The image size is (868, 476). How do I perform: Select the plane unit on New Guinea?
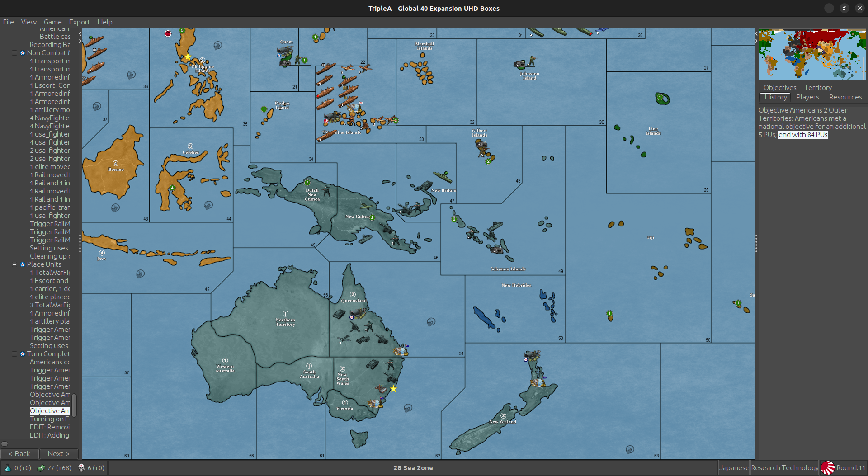(366, 207)
